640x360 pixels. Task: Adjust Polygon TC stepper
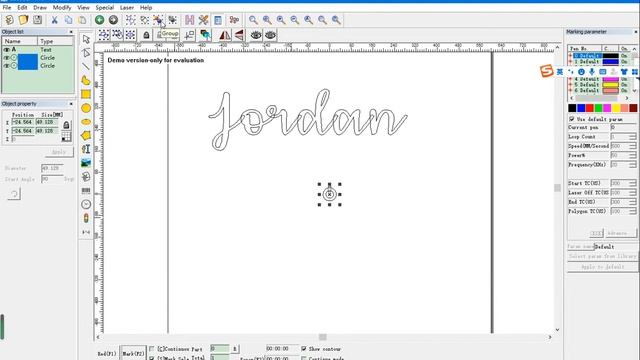pyautogui.click(x=632, y=211)
